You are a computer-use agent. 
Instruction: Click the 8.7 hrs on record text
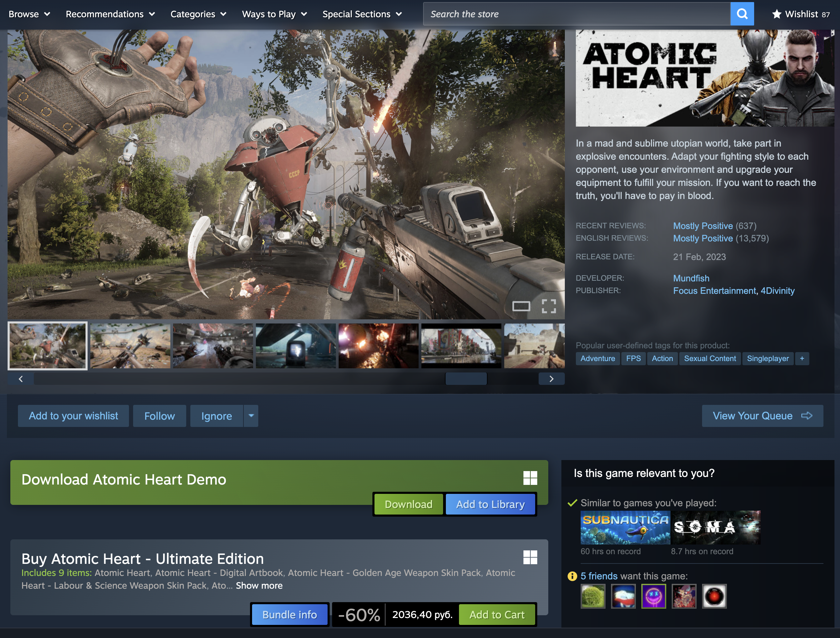point(702,551)
